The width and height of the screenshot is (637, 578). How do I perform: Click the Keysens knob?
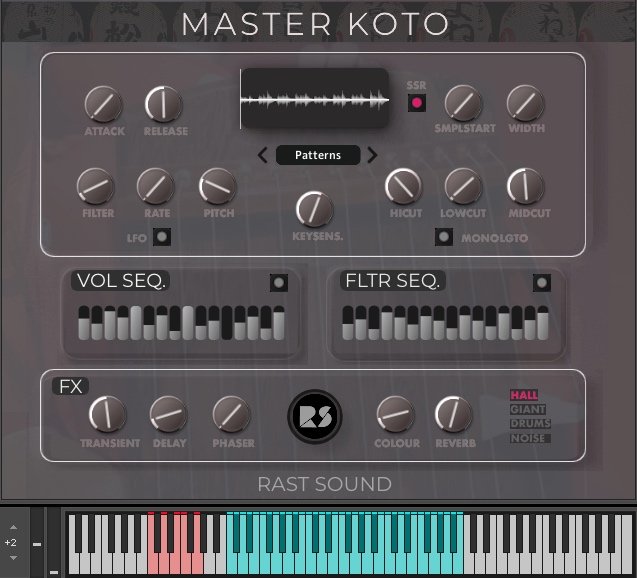(315, 209)
